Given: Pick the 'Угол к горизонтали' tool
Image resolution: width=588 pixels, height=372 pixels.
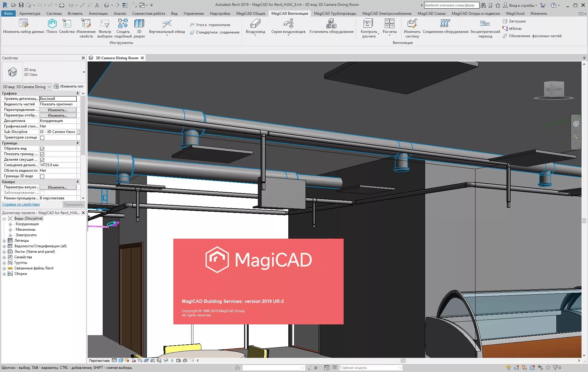Looking at the screenshot, I should click(210, 25).
